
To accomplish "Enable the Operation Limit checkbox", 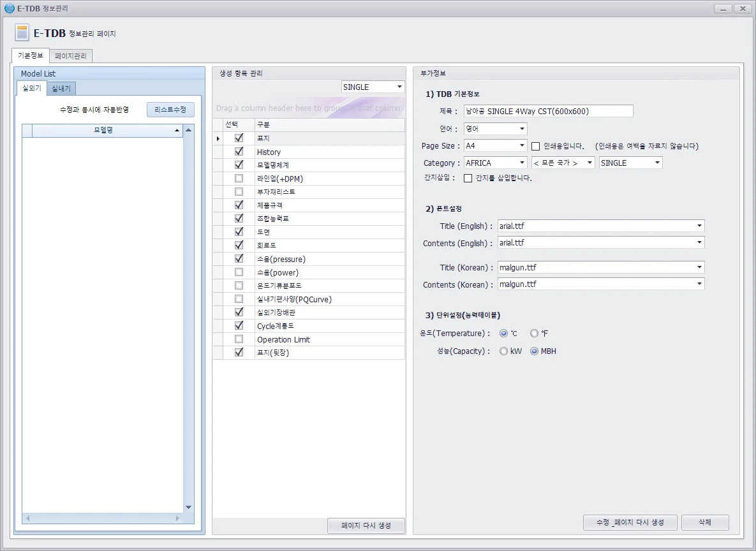I will [239, 339].
